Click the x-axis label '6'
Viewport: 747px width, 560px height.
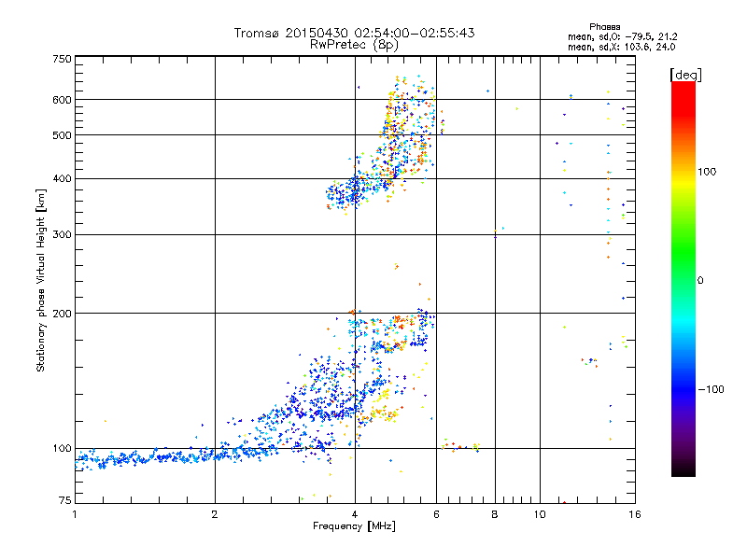coord(436,514)
